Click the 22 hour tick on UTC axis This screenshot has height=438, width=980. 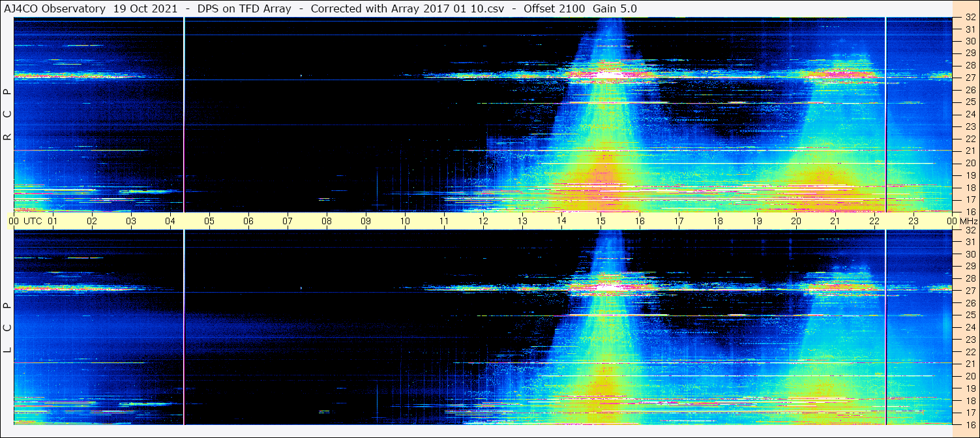(874, 221)
